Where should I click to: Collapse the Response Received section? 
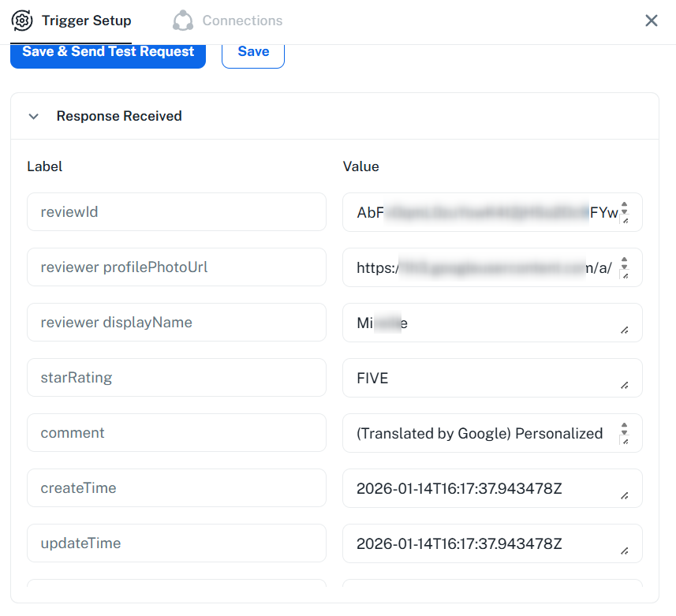tap(33, 116)
